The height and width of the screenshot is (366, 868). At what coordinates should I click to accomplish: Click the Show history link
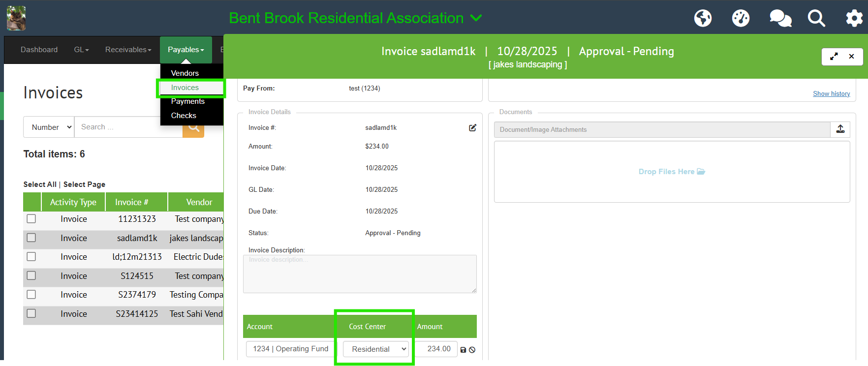(x=831, y=94)
